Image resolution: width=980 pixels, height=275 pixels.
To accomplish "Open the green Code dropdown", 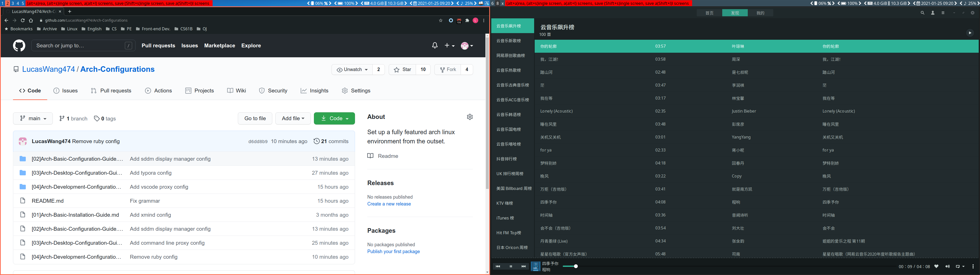I will (x=334, y=118).
